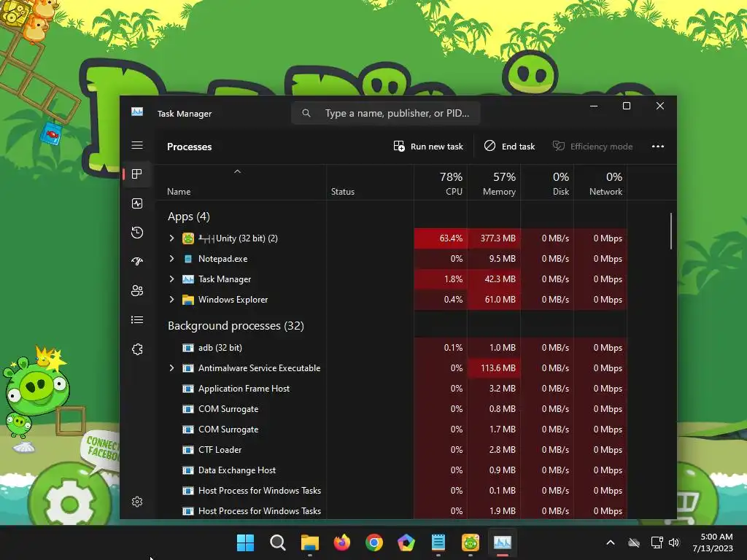Viewport: 747px width, 560px height.
Task: Click the 63.4% CPU cell for Unity
Action: click(441, 238)
